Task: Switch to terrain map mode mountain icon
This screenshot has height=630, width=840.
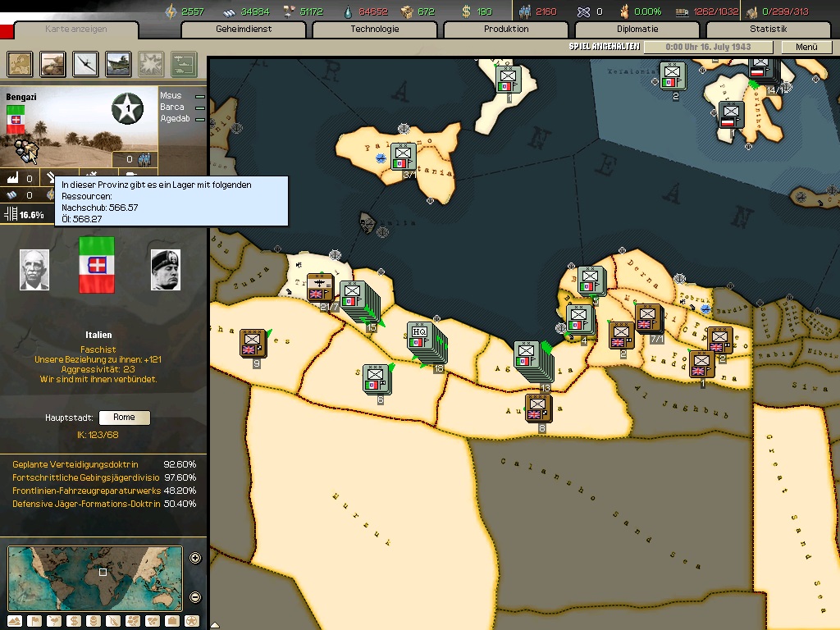Action: [x=15, y=621]
